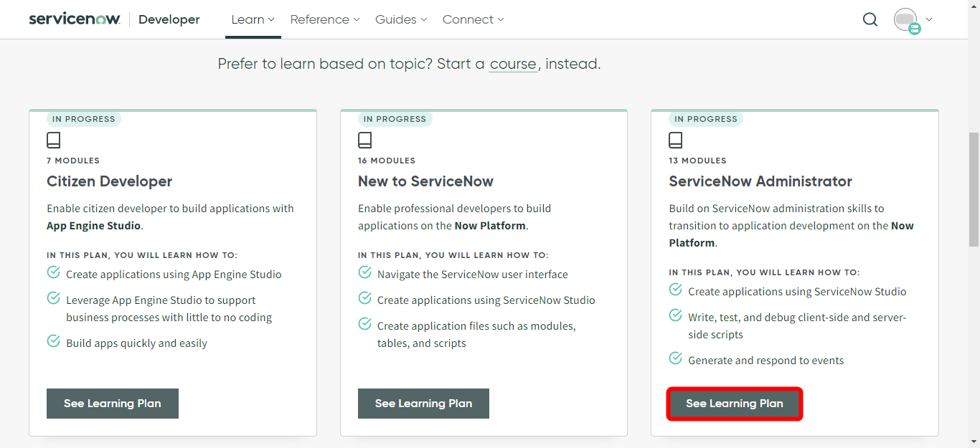This screenshot has width=980, height=448.
Task: Click the IN PROGRESS badge on ServiceNow Administrator
Action: (705, 118)
